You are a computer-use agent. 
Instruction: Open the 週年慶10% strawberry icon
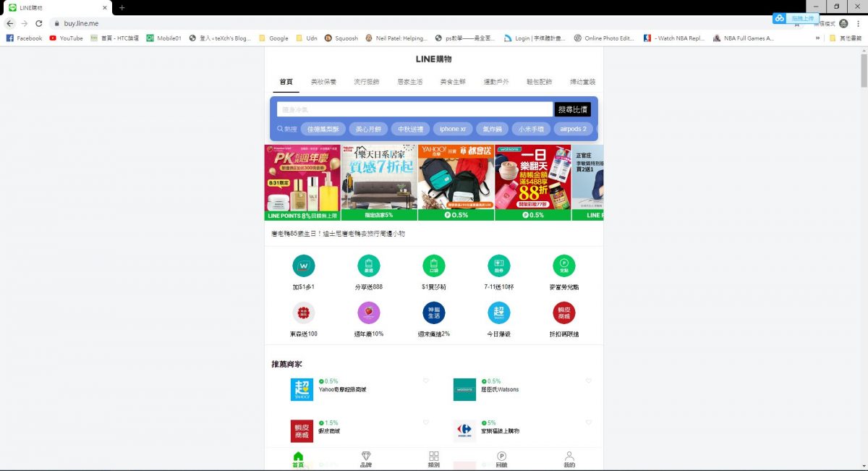point(369,313)
